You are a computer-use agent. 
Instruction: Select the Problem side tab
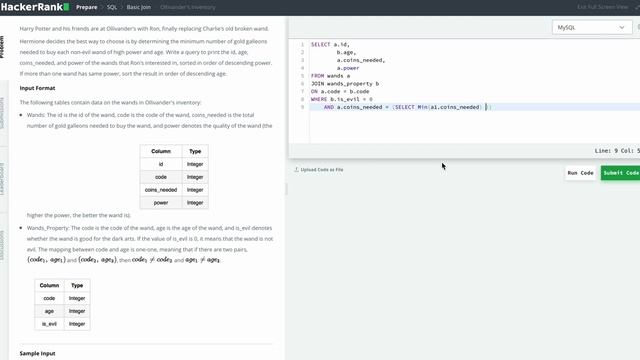(x=2, y=47)
